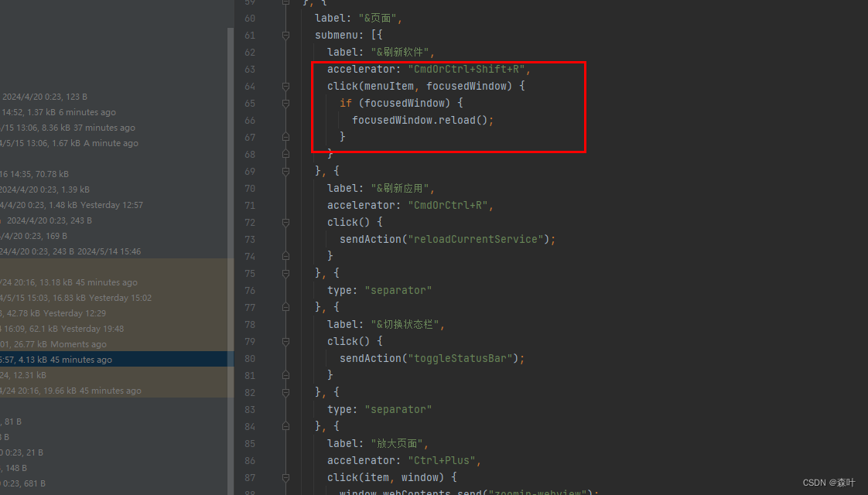Click the fold icon next to the click handler on line 64

[x=285, y=86]
